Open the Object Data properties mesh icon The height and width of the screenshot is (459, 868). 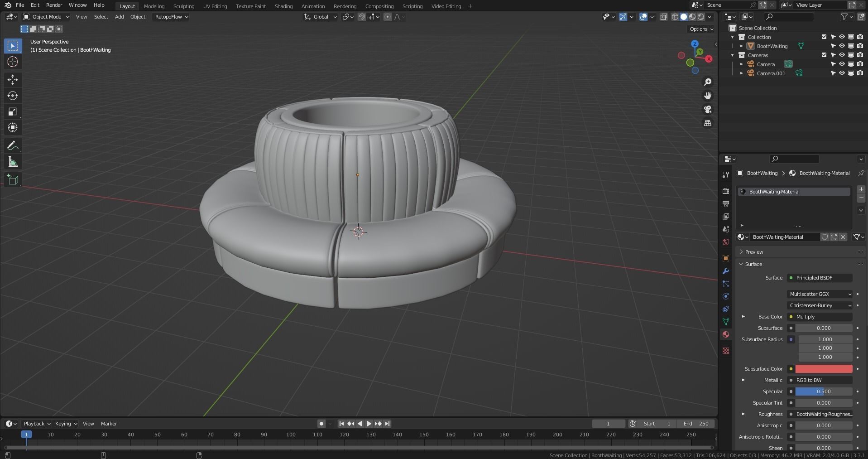click(x=726, y=322)
